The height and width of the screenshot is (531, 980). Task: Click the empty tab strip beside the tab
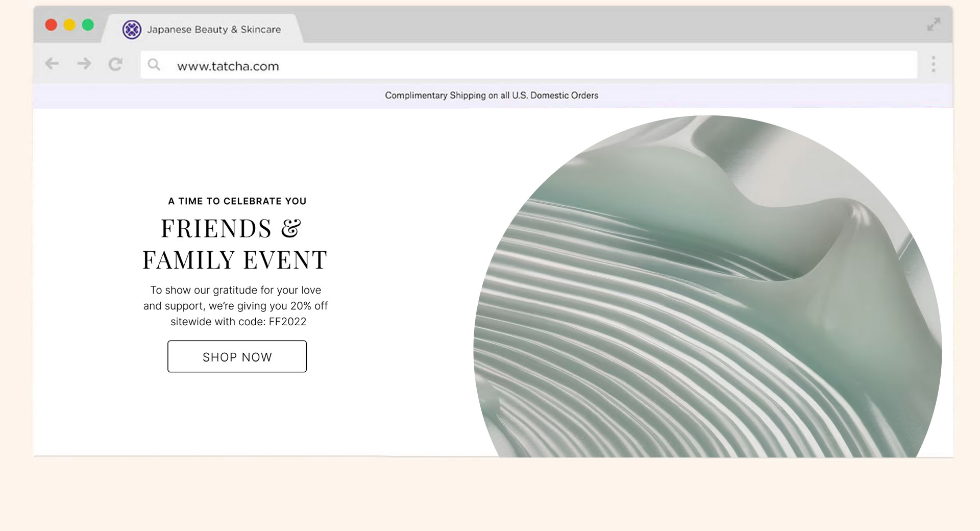[x=561, y=26]
